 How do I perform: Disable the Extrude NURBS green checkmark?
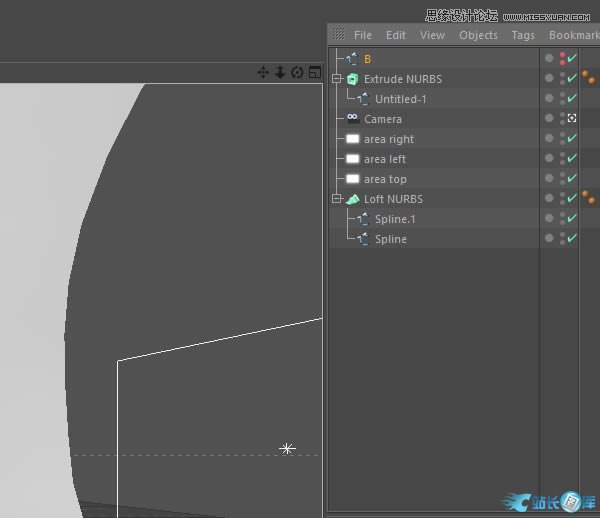[572, 78]
